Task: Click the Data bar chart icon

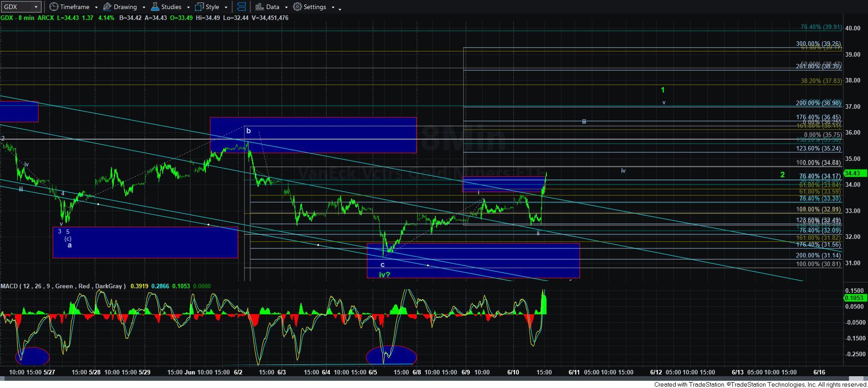Action: point(259,7)
